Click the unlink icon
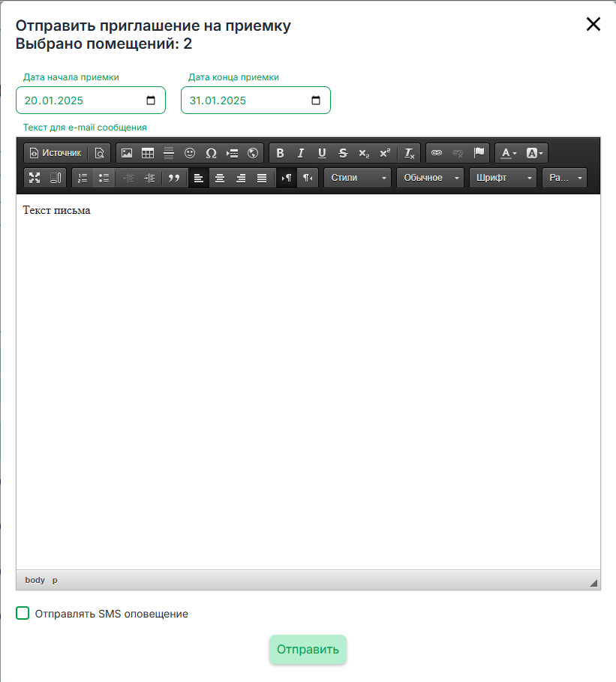616x682 pixels. pyautogui.click(x=458, y=153)
